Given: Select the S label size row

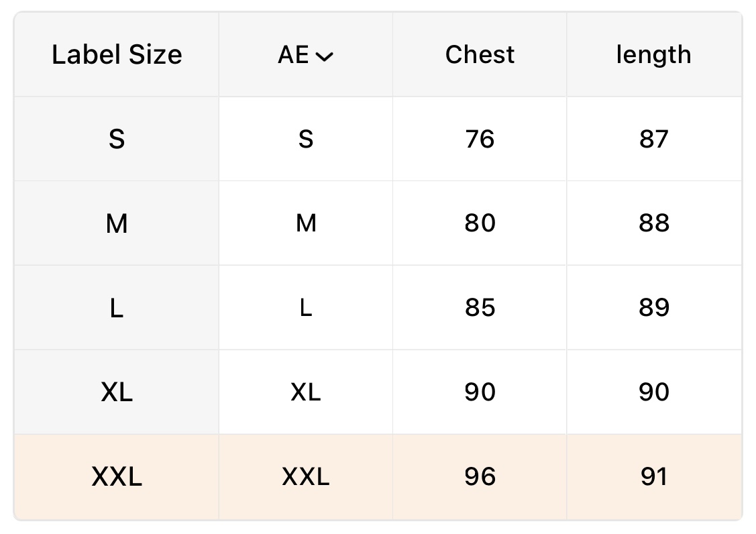Looking at the screenshot, I should (117, 139).
